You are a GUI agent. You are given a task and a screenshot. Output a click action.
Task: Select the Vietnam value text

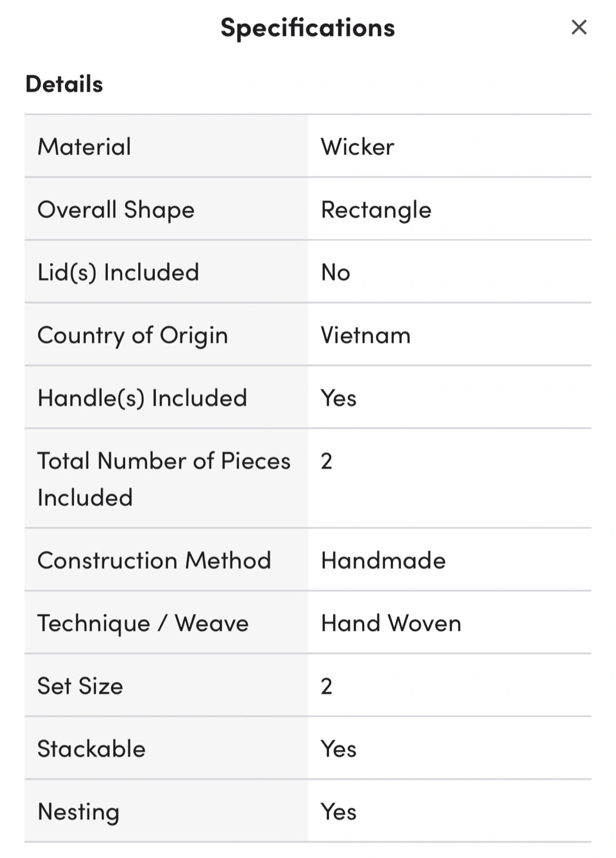(x=365, y=335)
